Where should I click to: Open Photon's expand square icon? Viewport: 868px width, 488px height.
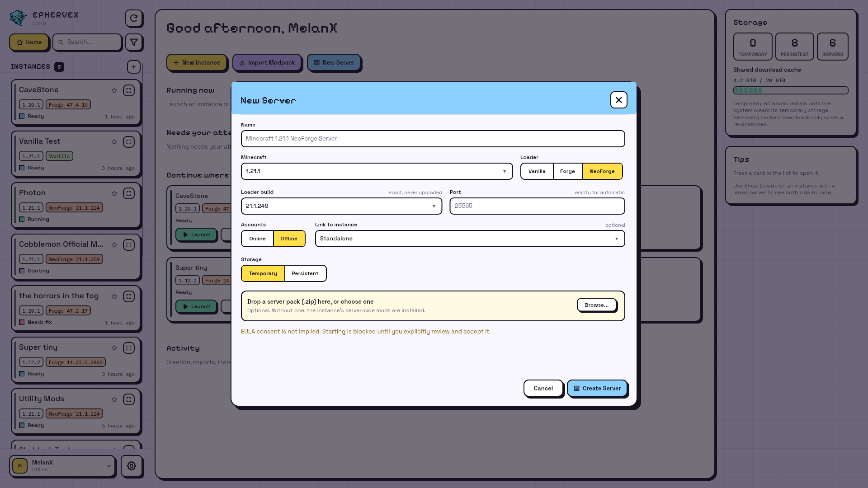pyautogui.click(x=129, y=193)
